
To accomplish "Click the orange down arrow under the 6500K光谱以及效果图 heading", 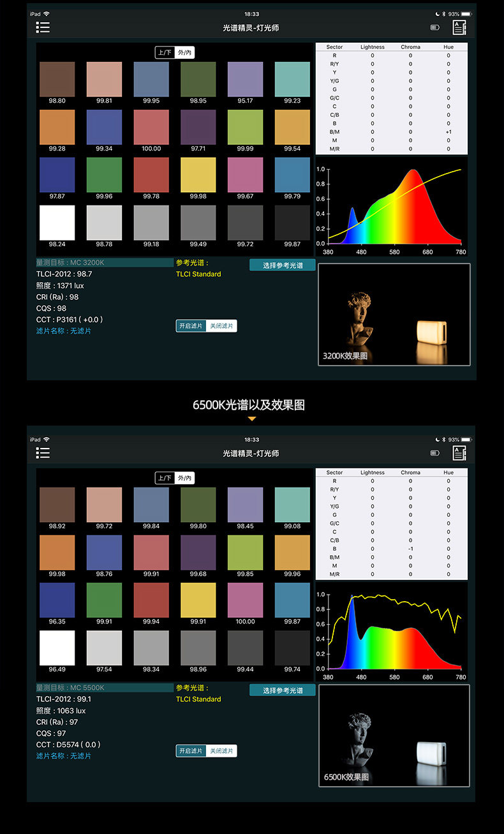I will (252, 419).
